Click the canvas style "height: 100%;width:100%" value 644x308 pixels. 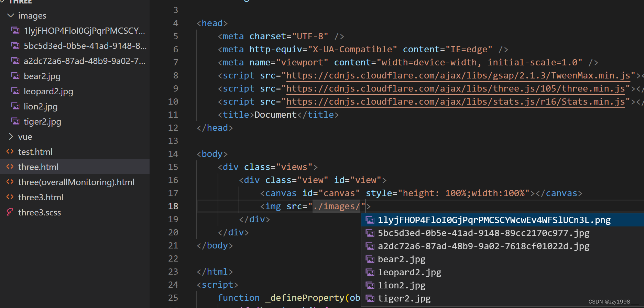pyautogui.click(x=464, y=193)
